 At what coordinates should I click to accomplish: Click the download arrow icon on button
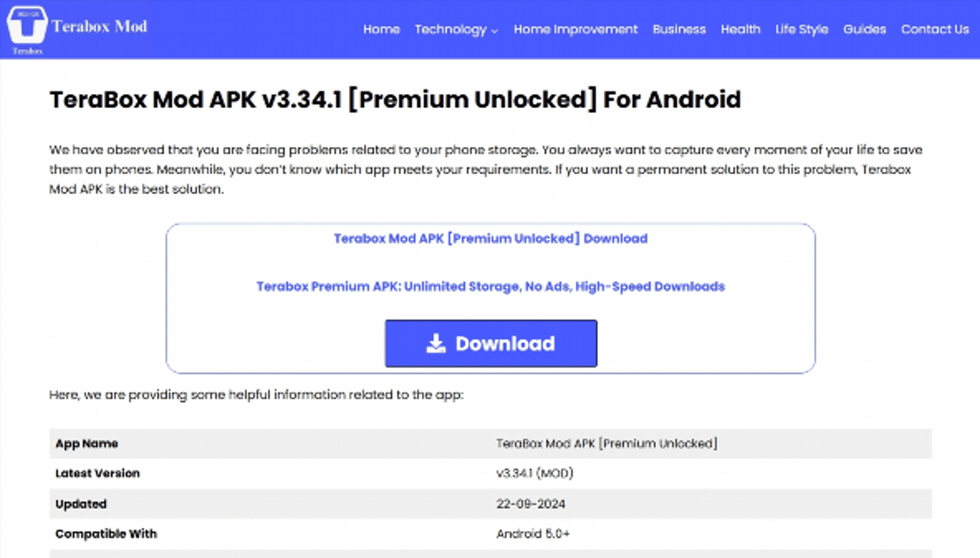tap(436, 343)
